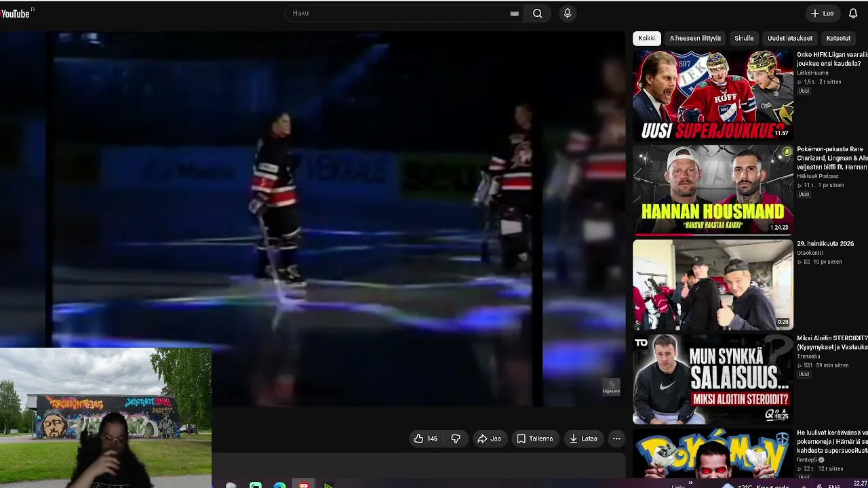This screenshot has width=868, height=488.
Task: Open the on-screen keyboard in search bar
Action: [515, 14]
